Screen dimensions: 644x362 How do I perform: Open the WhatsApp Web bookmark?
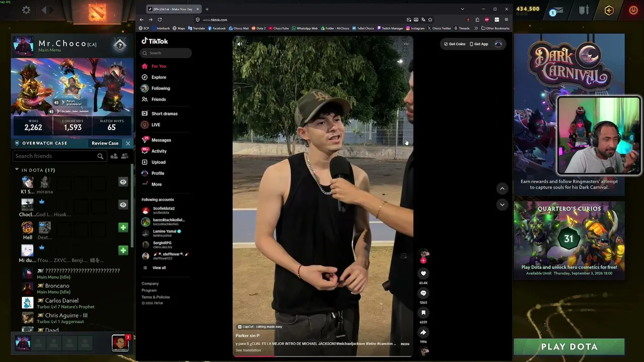[x=305, y=28]
